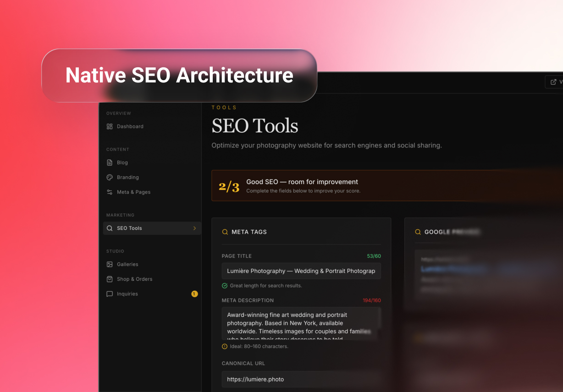The image size is (563, 392).
Task: Click the Meta Description label
Action: point(248,300)
